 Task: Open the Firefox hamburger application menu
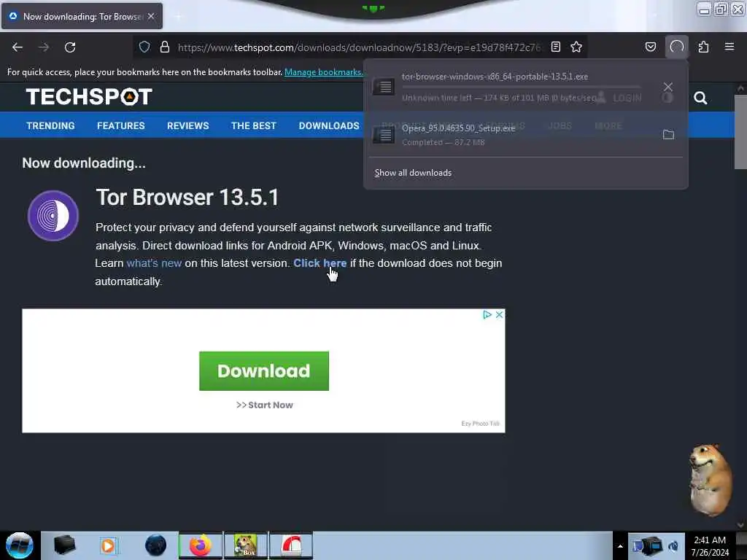click(x=729, y=47)
